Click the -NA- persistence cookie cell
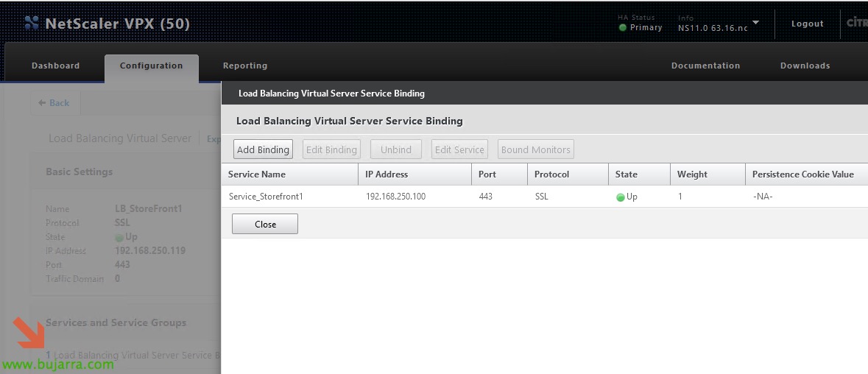Screen dimensions: 868x374 click(x=762, y=197)
